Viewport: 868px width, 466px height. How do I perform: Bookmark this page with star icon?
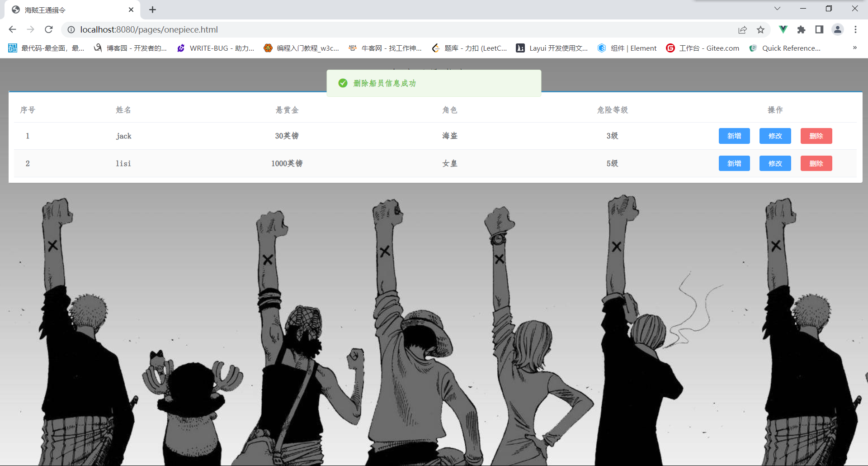760,29
